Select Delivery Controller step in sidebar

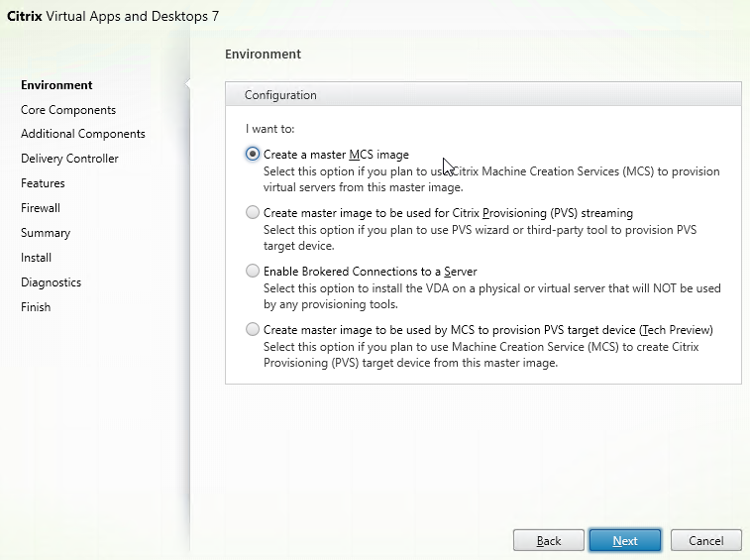coord(69,159)
